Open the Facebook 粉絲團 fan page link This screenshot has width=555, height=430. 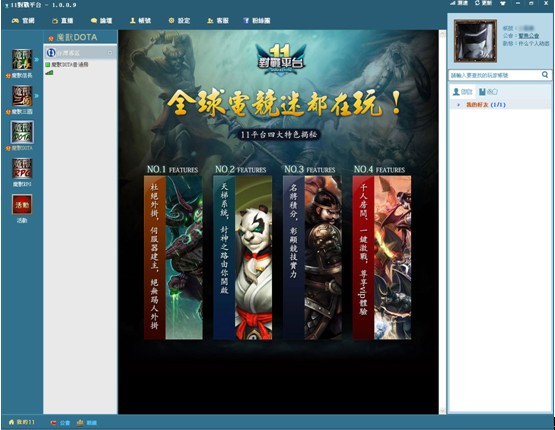tap(257, 21)
